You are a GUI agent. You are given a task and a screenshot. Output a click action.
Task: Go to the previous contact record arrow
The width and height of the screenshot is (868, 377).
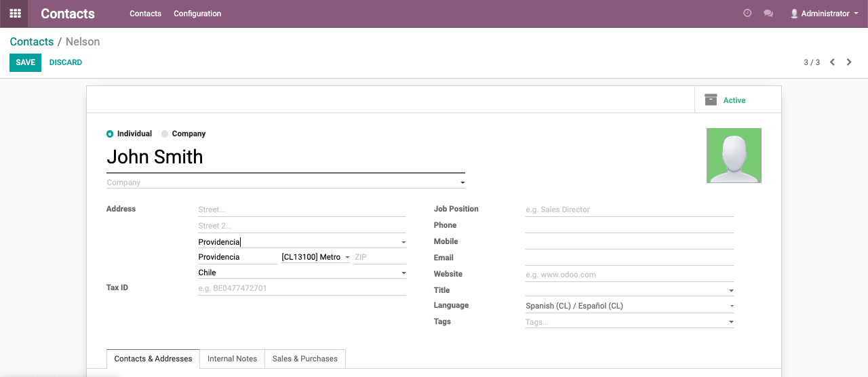pyautogui.click(x=832, y=62)
